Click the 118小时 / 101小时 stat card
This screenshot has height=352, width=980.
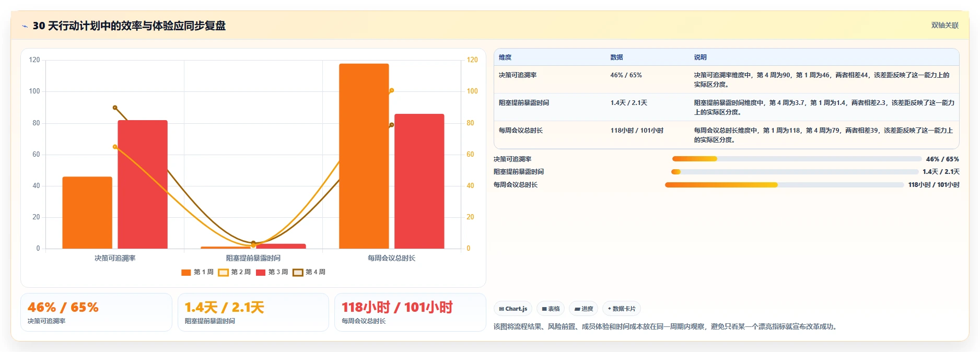coord(410,312)
